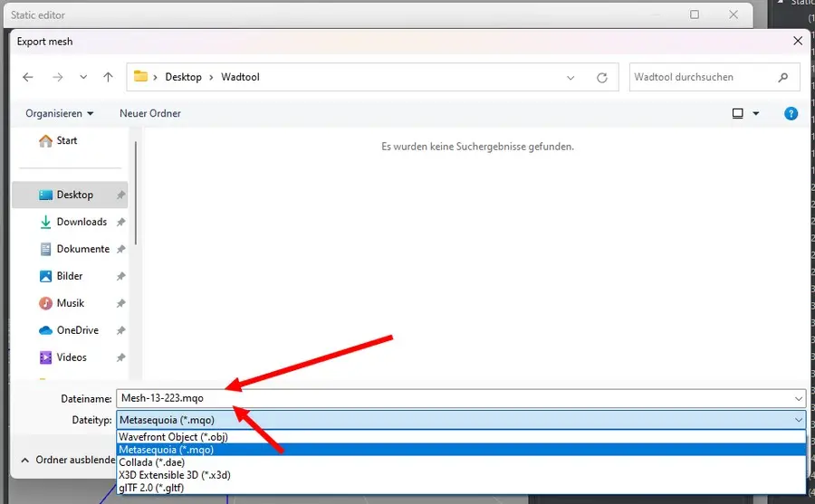Expand the address bar history dropdown

(x=570, y=78)
